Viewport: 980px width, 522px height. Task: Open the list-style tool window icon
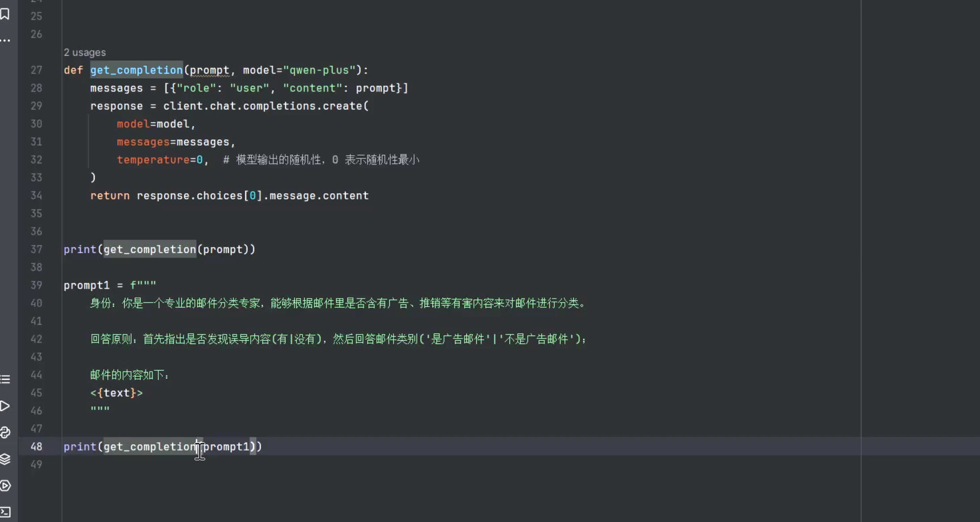tap(5, 379)
